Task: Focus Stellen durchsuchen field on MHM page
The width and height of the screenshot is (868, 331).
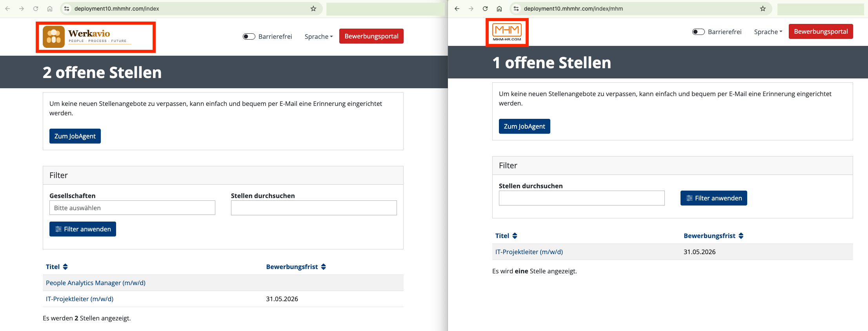Action: pyautogui.click(x=582, y=198)
